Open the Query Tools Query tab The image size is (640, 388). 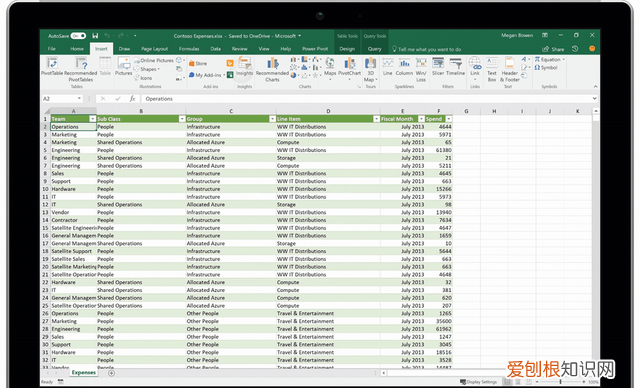tap(374, 49)
